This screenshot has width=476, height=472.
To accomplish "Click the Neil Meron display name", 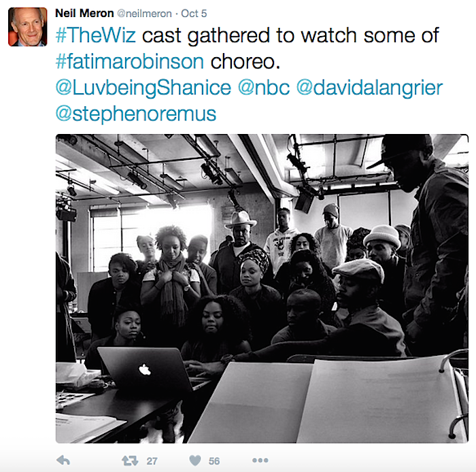I will point(84,14).
